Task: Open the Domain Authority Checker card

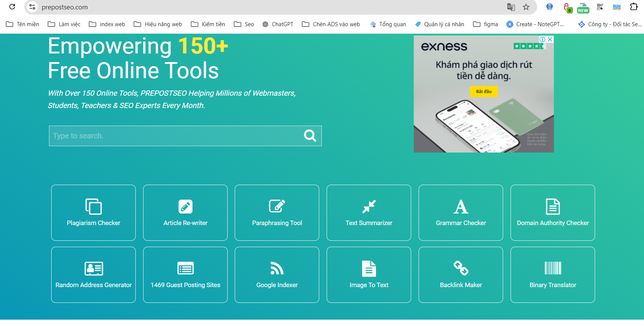Action: click(x=553, y=212)
